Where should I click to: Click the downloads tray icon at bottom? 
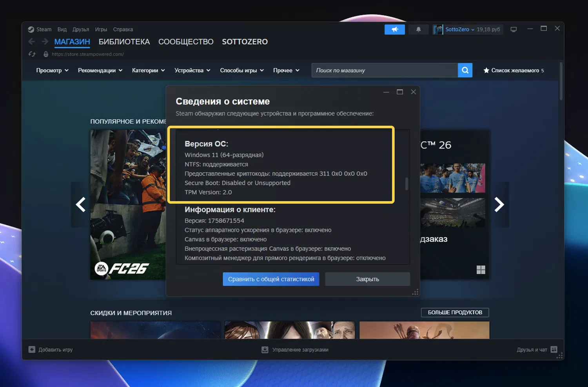pos(265,349)
